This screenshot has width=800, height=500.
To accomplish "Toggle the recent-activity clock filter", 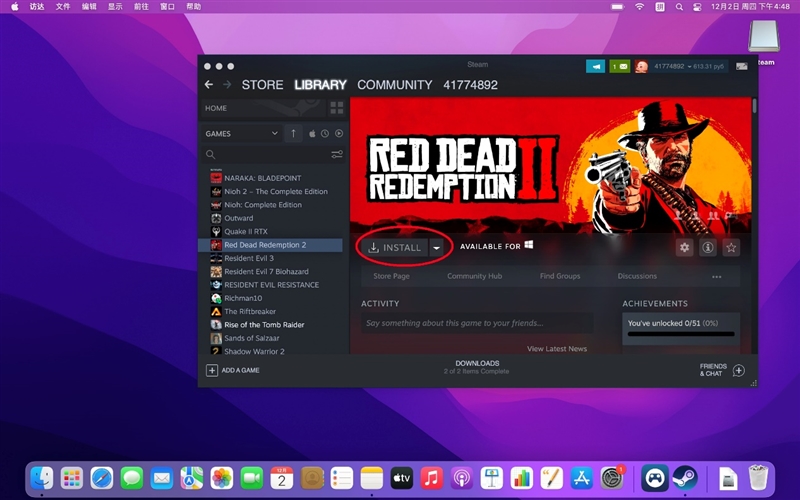I will (x=325, y=134).
